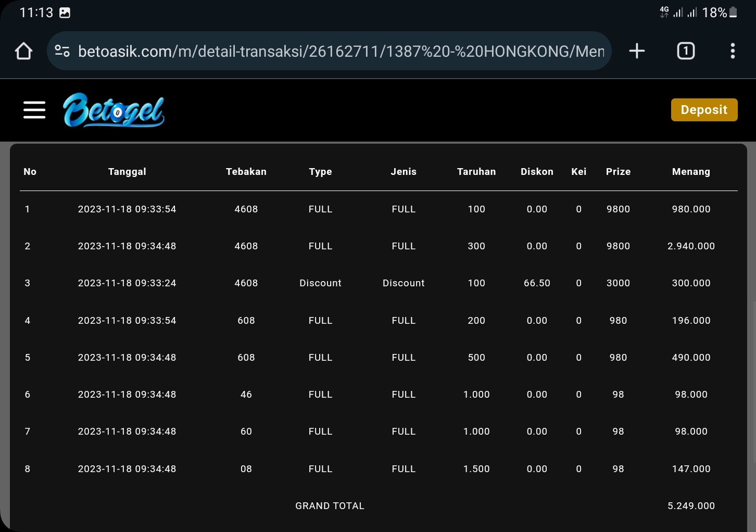
Task: Tap the screenshot notification icon in status bar
Action: [65, 12]
